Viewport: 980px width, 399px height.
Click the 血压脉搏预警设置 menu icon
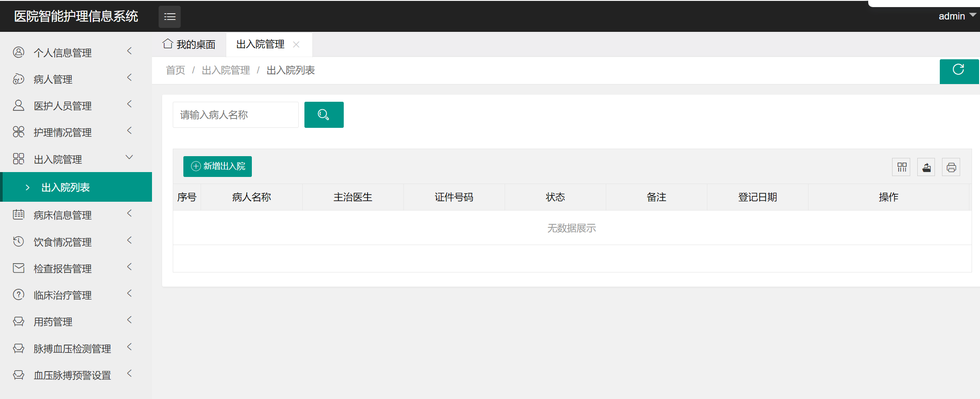pyautogui.click(x=19, y=375)
